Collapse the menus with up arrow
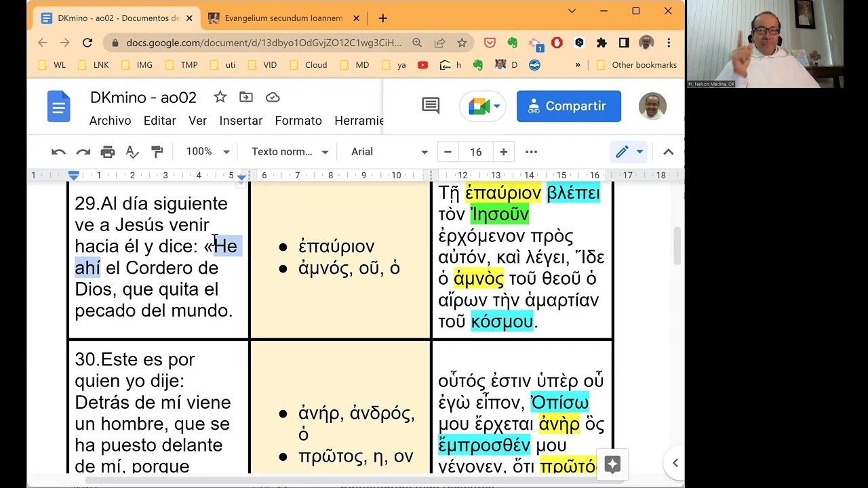 pyautogui.click(x=668, y=152)
